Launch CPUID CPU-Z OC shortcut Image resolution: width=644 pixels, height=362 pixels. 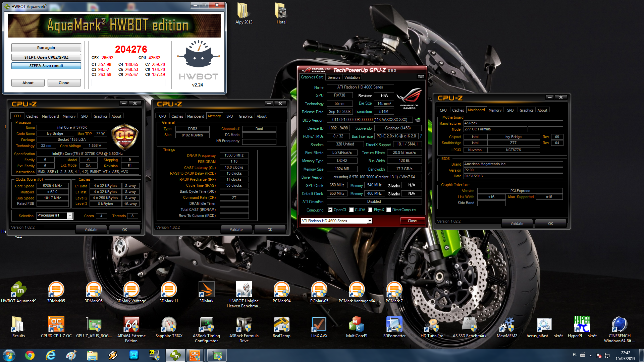tap(56, 327)
